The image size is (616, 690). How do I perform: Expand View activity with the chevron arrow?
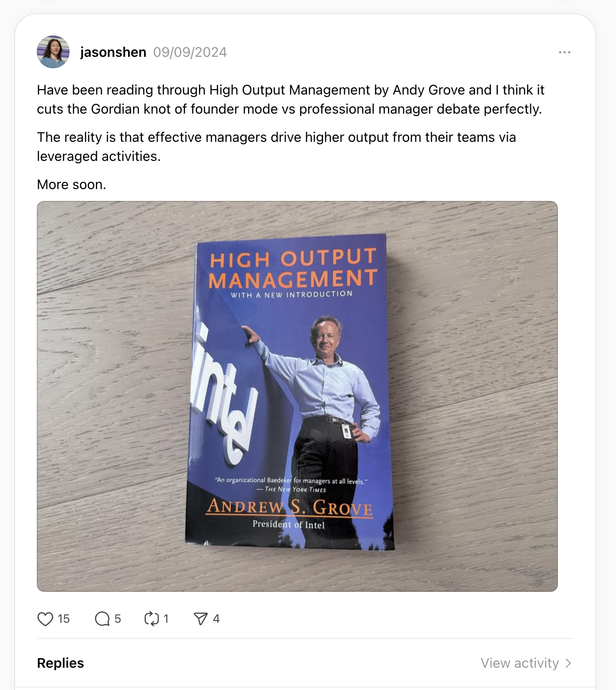coord(568,663)
